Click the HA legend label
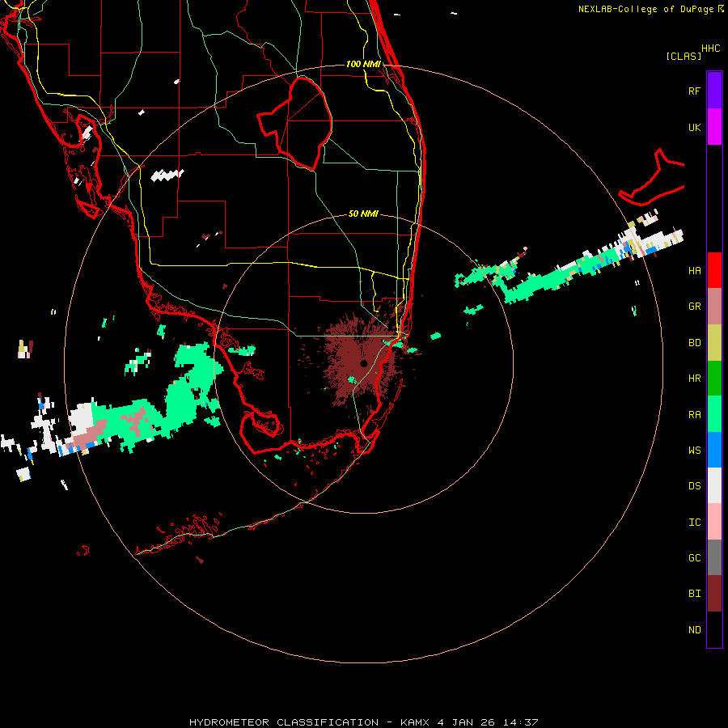The image size is (728, 728). point(694,271)
